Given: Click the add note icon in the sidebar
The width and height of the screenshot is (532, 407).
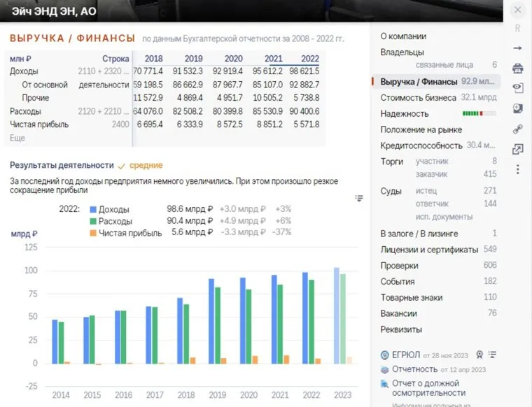Looking at the screenshot, I should 517,108.
